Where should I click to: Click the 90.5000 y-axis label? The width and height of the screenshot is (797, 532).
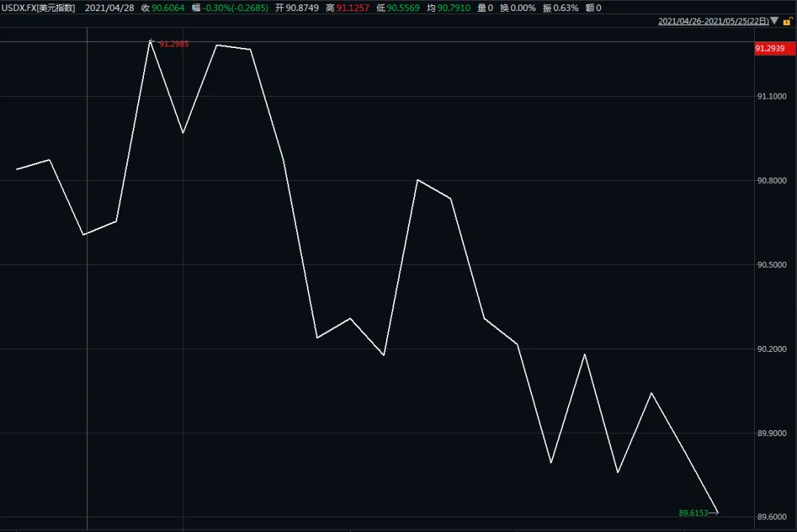pos(770,265)
